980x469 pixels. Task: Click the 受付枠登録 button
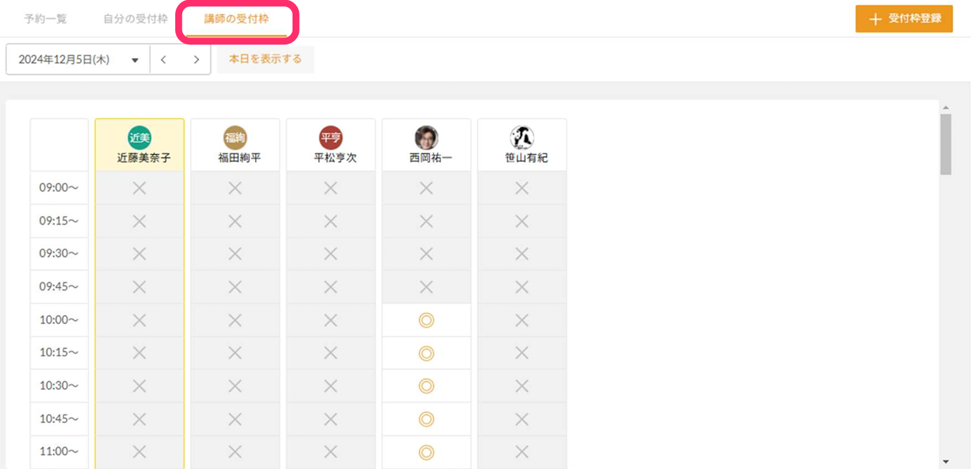904,19
